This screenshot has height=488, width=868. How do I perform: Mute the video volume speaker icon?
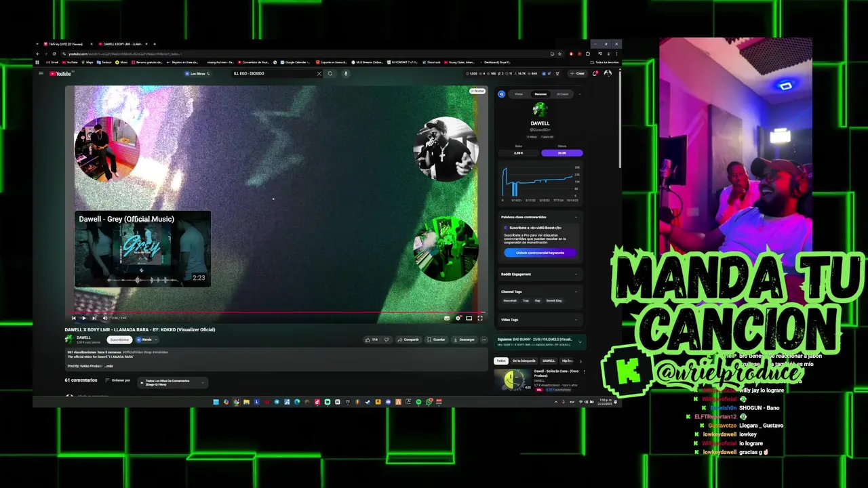coord(104,318)
